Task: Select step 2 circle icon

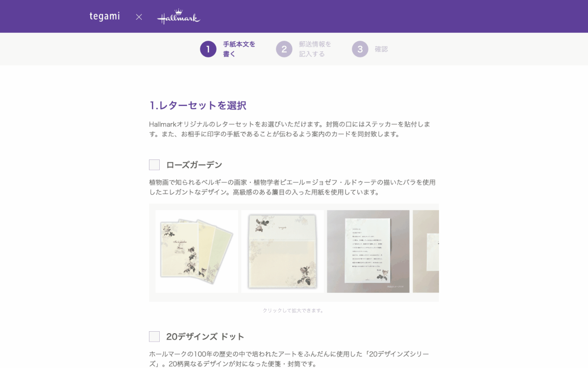Action: click(x=284, y=49)
